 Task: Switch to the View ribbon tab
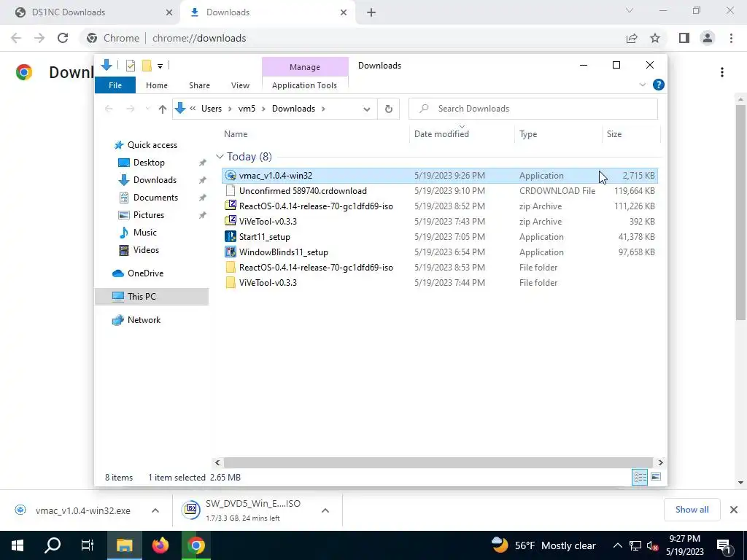(240, 85)
